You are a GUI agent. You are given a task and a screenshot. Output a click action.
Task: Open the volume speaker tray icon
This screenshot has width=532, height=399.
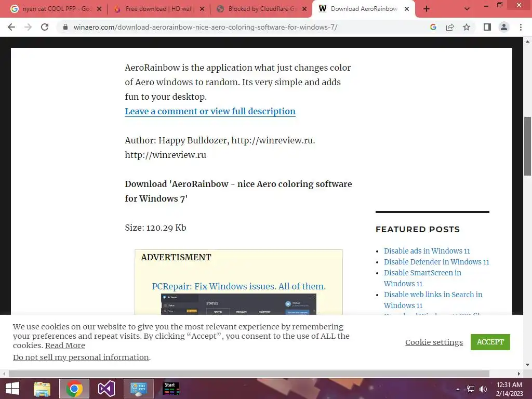483,389
